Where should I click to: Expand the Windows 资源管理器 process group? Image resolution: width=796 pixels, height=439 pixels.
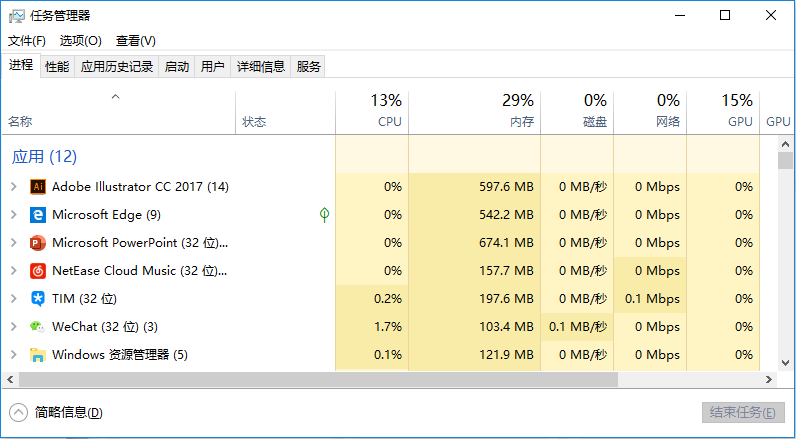(14, 354)
